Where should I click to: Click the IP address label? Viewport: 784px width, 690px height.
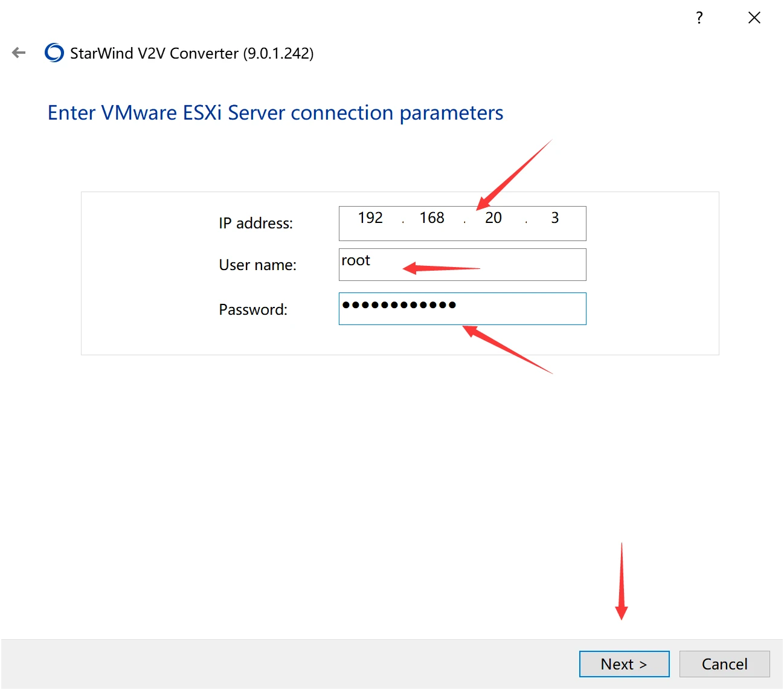point(256,224)
